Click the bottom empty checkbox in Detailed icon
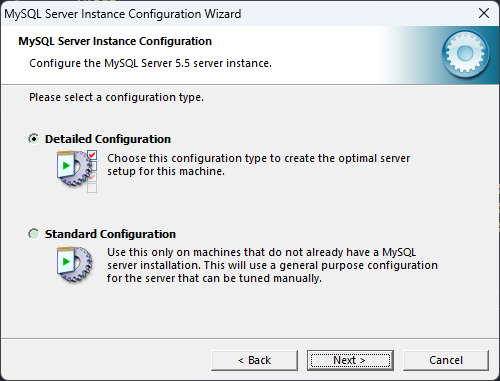The height and width of the screenshot is (381, 500). pyautogui.click(x=92, y=188)
